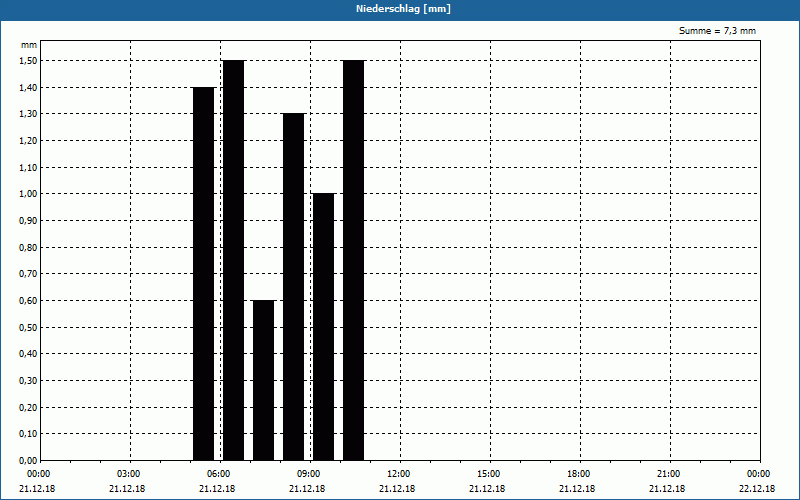Image resolution: width=800 pixels, height=500 pixels.
Task: Select the 1,50 mm bar just after 06:00
Action: pyautogui.click(x=234, y=260)
